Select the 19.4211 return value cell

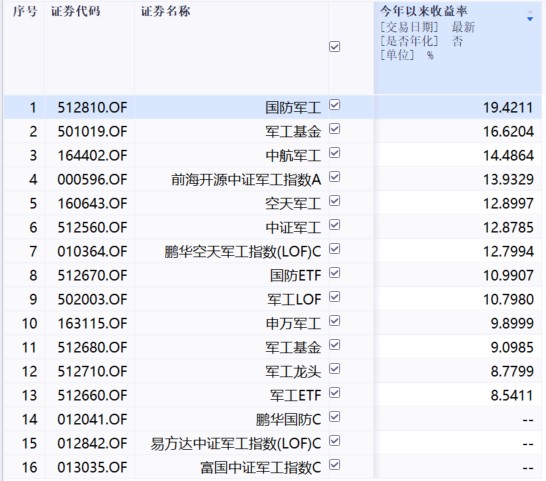click(508, 108)
